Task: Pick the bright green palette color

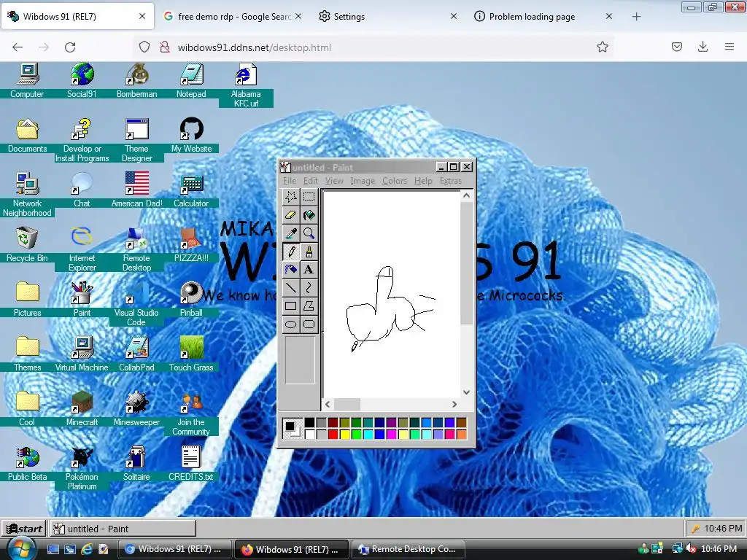Action: pyautogui.click(x=356, y=435)
